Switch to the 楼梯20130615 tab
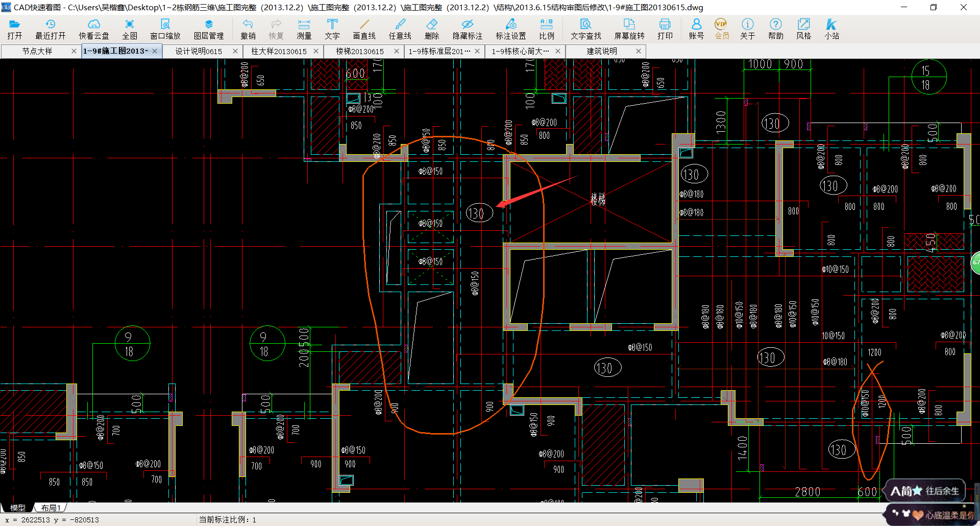Image resolution: width=980 pixels, height=526 pixels. [360, 51]
